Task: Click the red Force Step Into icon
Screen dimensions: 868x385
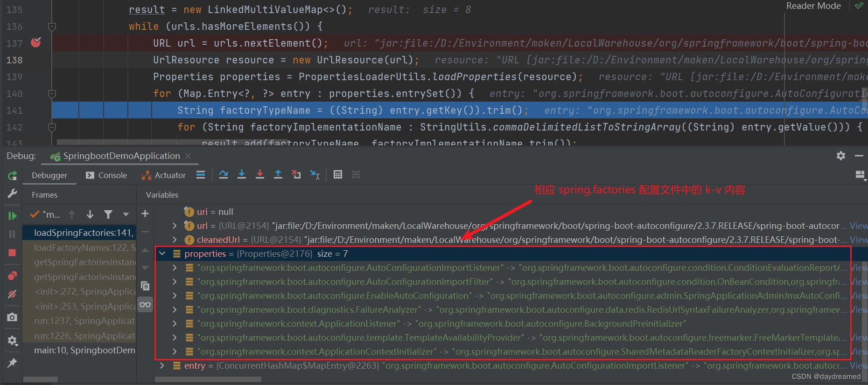Action: click(x=260, y=175)
